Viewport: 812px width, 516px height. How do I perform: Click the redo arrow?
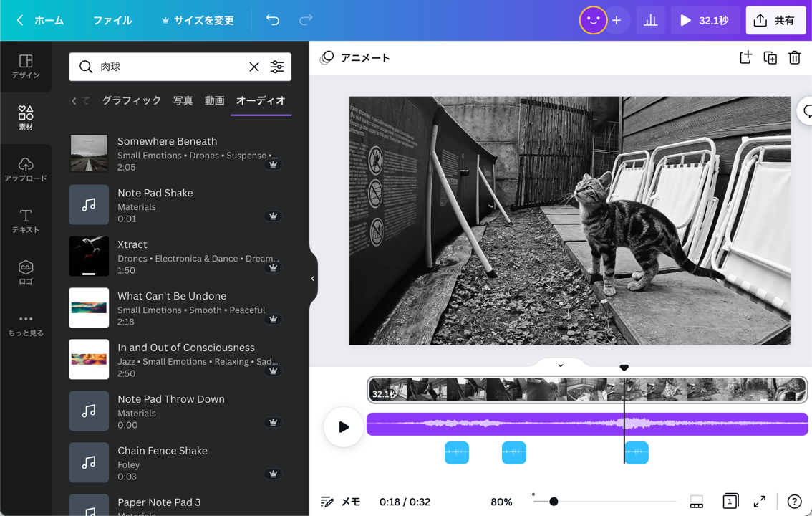click(306, 20)
